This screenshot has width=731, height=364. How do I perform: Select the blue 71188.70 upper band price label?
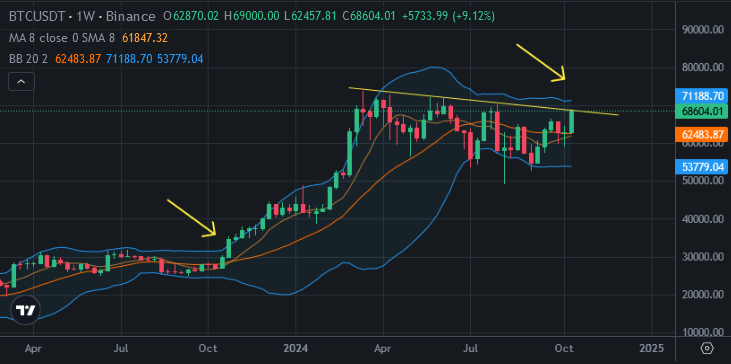[702, 96]
